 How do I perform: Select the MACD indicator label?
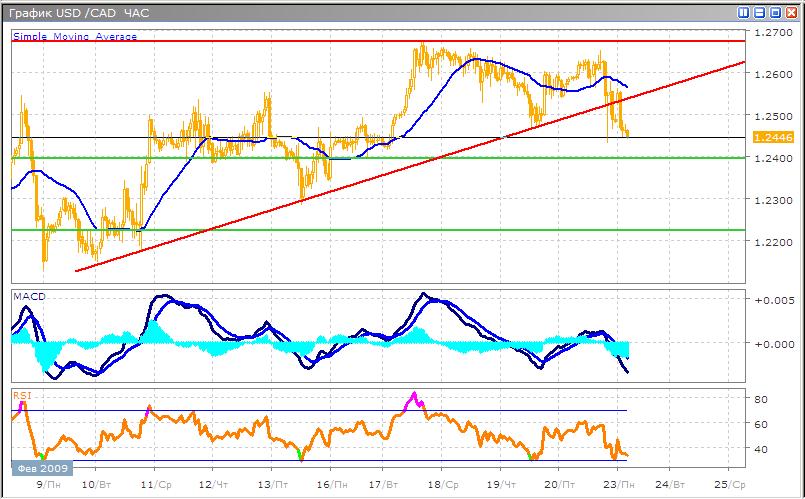click(30, 297)
